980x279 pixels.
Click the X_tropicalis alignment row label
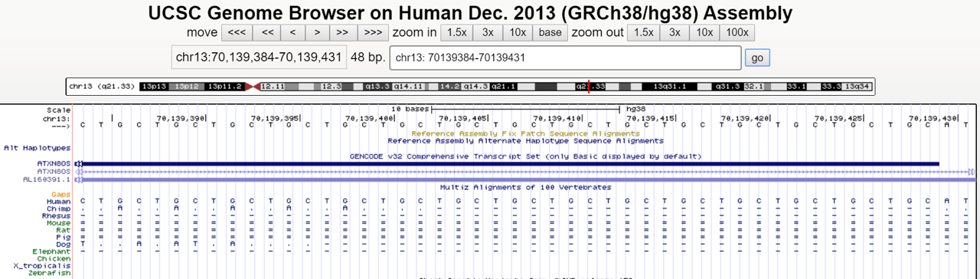pos(42,265)
